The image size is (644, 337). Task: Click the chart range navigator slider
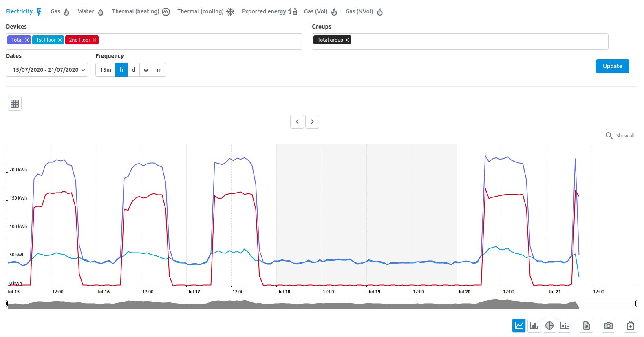coord(322,304)
